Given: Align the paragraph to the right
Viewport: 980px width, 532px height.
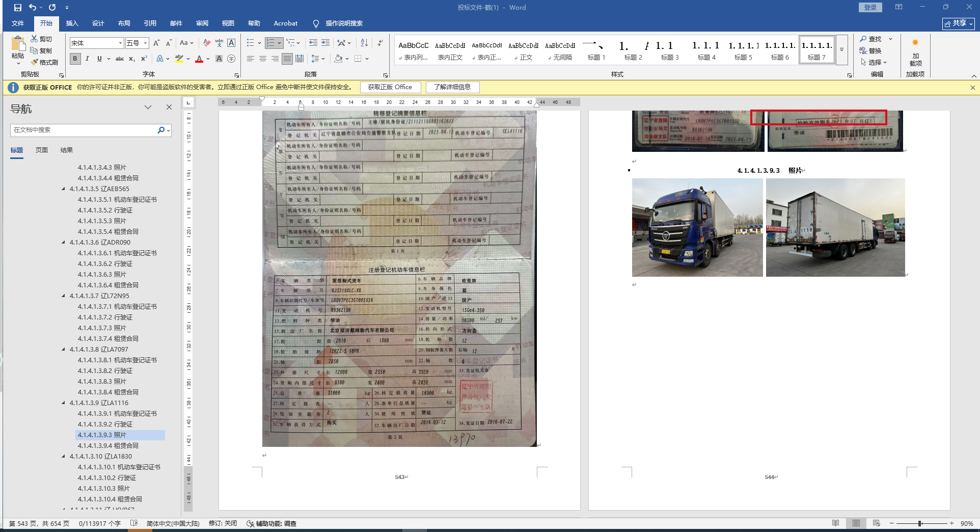Looking at the screenshot, I should tap(275, 59).
